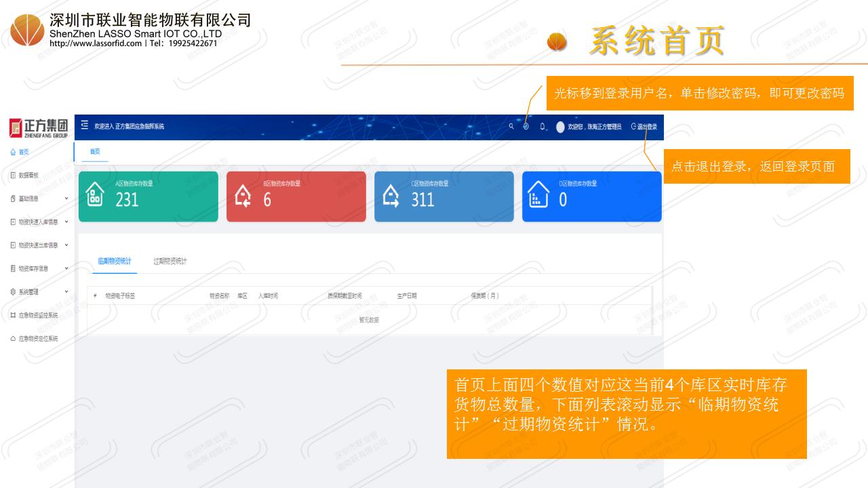Screen dimensions: 868x488
Task: Expand the 系统管理 menu
Action: (38, 291)
